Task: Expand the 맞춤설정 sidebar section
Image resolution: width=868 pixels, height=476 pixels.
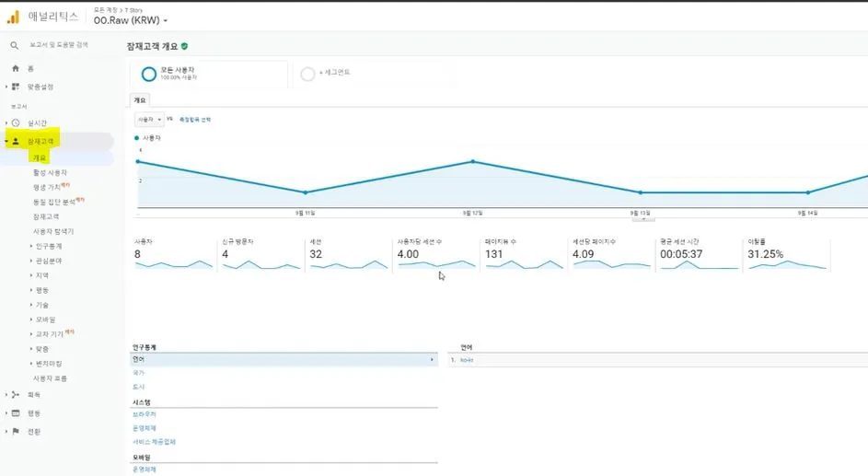Action: pyautogui.click(x=6, y=87)
